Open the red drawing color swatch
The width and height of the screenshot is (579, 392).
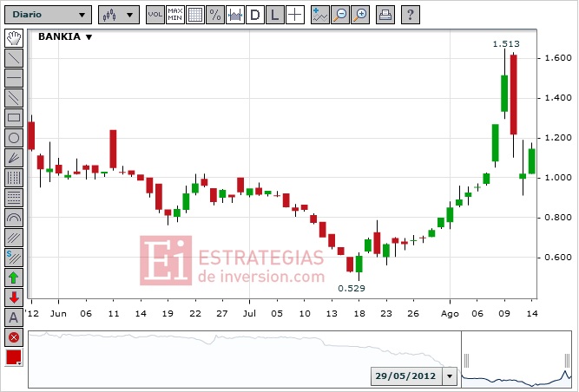pyautogui.click(x=14, y=357)
